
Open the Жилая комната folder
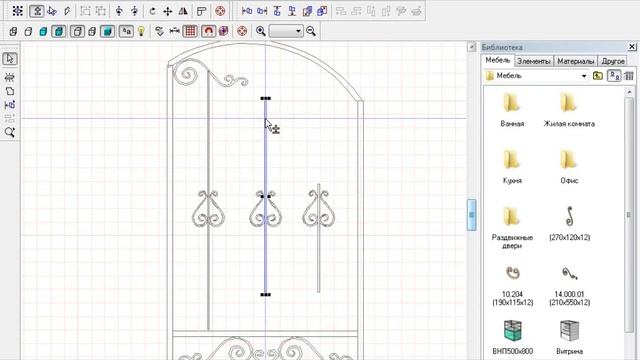(569, 110)
